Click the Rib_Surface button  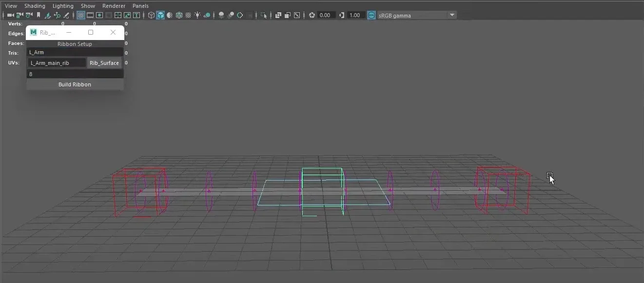click(x=104, y=63)
